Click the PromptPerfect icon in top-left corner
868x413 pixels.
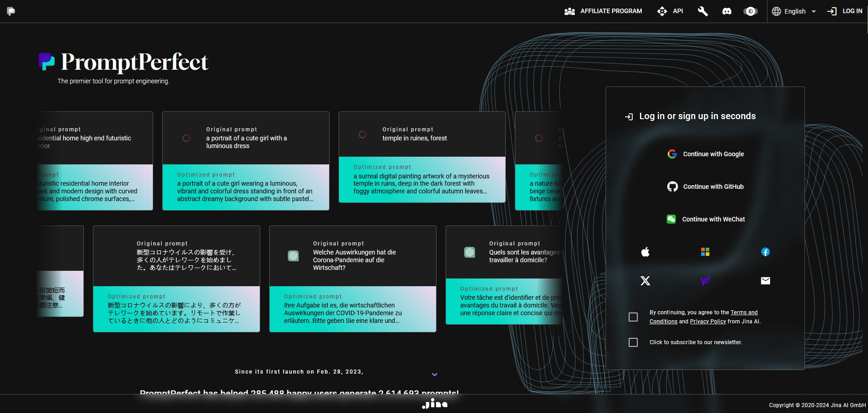click(11, 11)
